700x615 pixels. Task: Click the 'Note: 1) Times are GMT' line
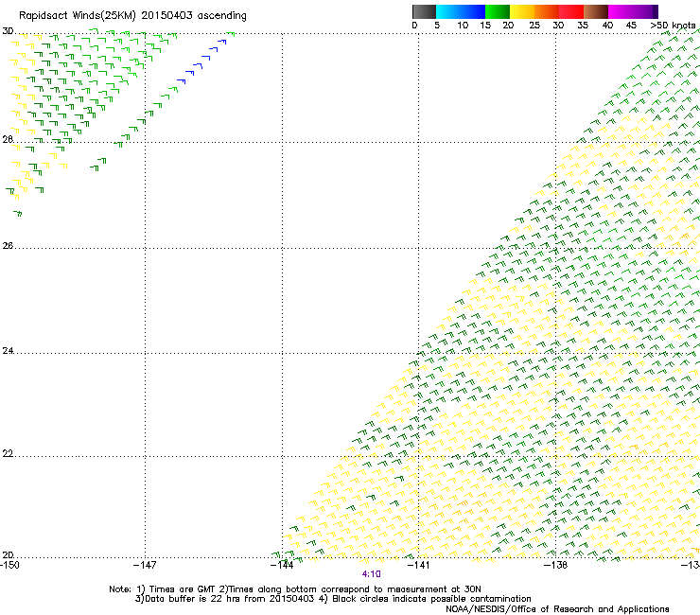pos(295,589)
